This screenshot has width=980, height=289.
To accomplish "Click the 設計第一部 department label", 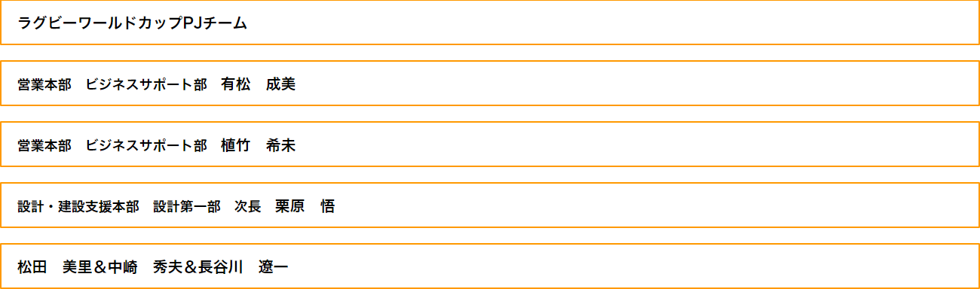I will click(x=187, y=206).
